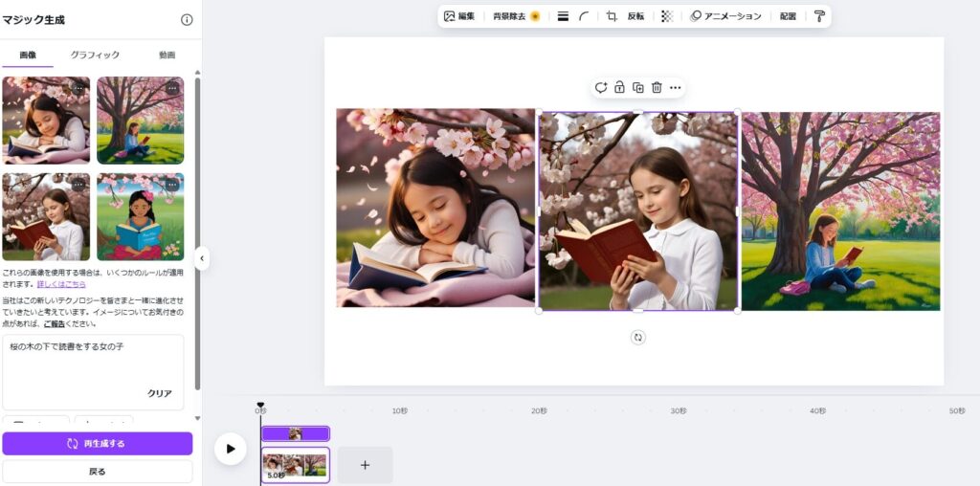The width and height of the screenshot is (980, 486).
Task: Click the 再生成する button
Action: pyautogui.click(x=98, y=444)
